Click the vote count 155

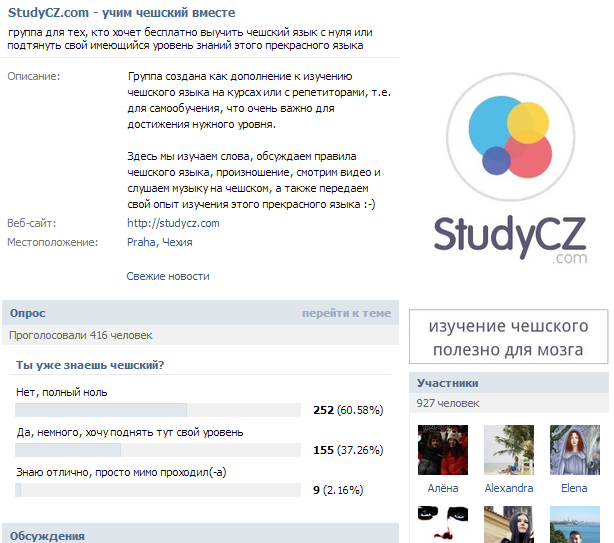tap(323, 450)
